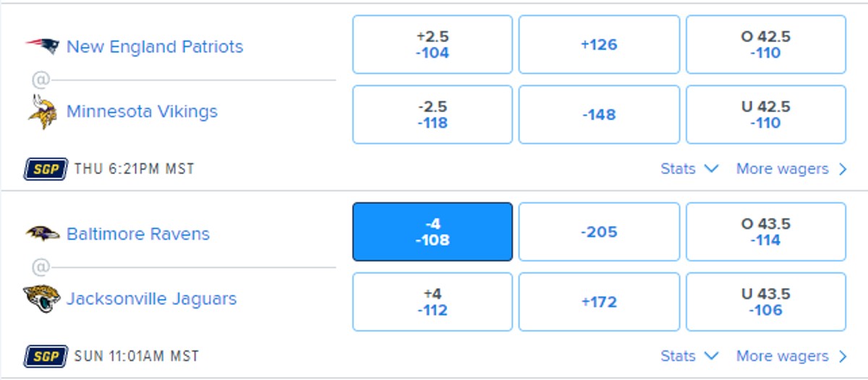Select Jaguars +4 spread at -112
This screenshot has width=868, height=380.
click(x=433, y=302)
